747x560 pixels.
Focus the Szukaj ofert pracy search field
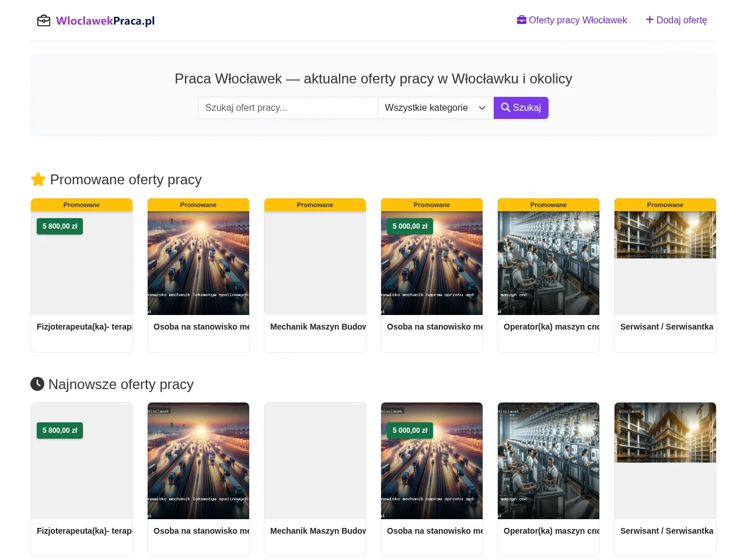288,108
